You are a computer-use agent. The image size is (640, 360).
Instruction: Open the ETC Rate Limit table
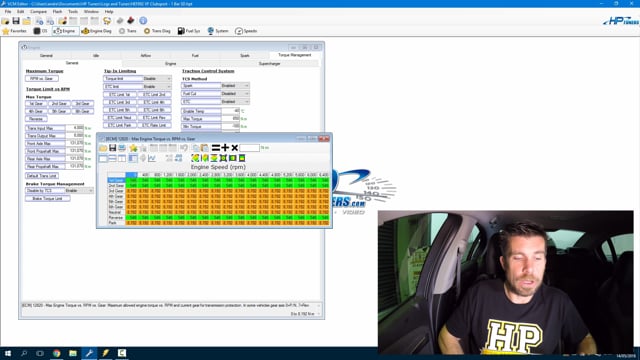point(154,125)
